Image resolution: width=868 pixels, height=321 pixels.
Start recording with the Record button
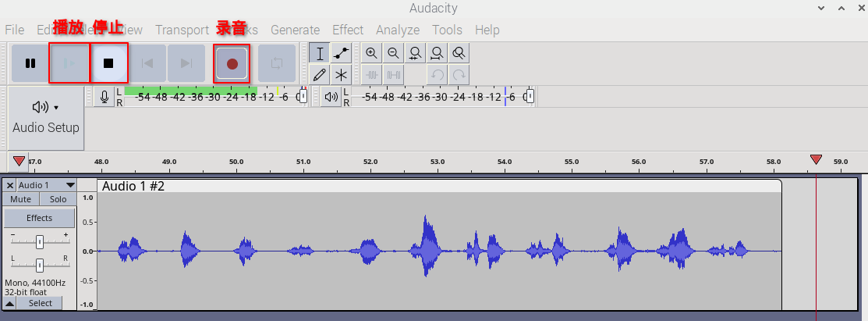(x=232, y=64)
